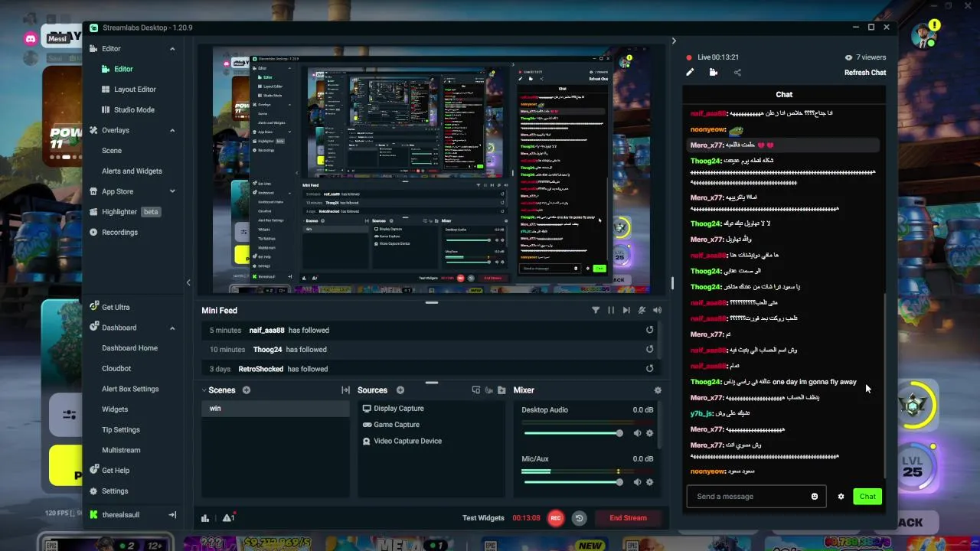Mute the Desktop Audio channel

(x=637, y=433)
